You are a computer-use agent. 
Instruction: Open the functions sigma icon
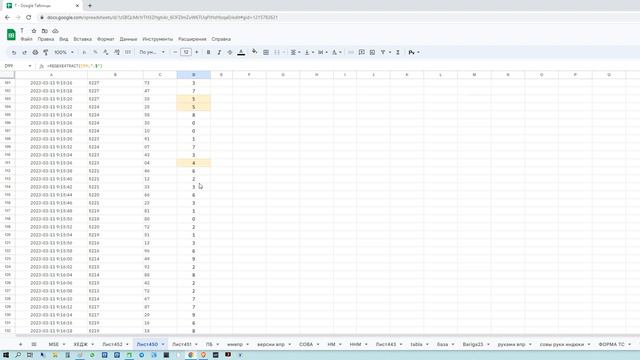pyautogui.click(x=398, y=53)
